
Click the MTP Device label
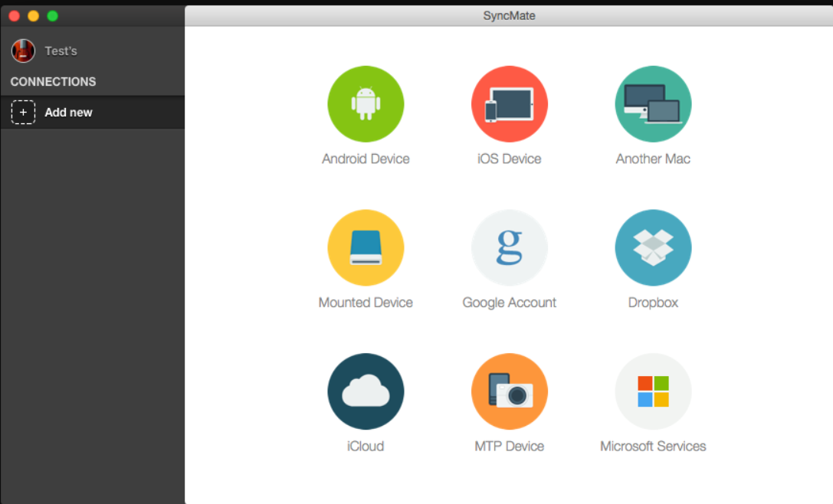510,446
